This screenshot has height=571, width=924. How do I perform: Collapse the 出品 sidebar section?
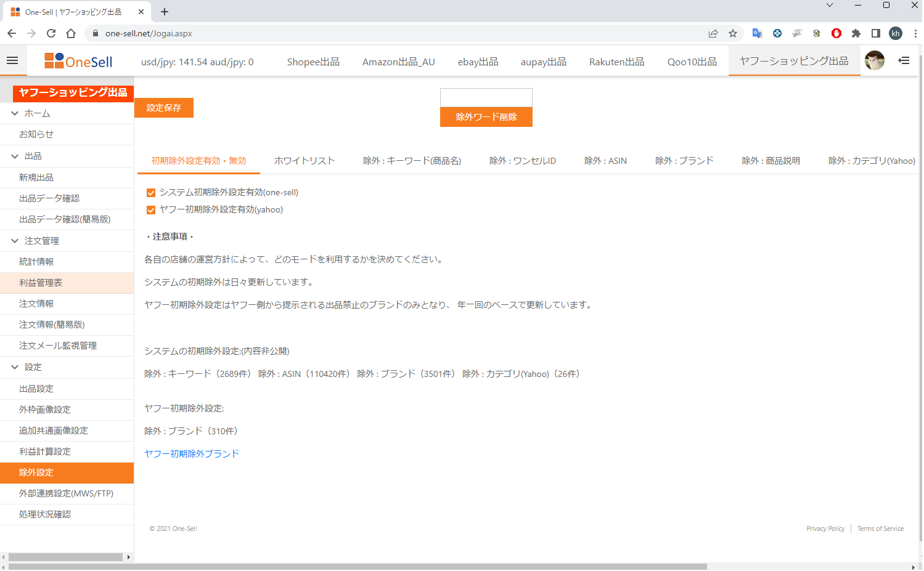[14, 156]
